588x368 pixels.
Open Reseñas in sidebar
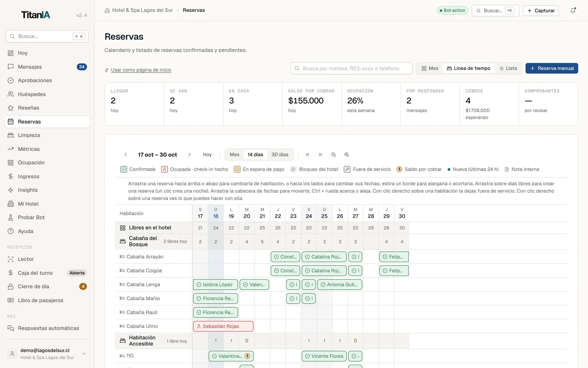[x=47, y=108]
